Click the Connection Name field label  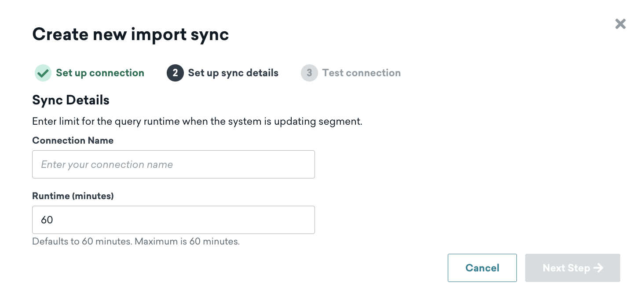click(x=73, y=141)
